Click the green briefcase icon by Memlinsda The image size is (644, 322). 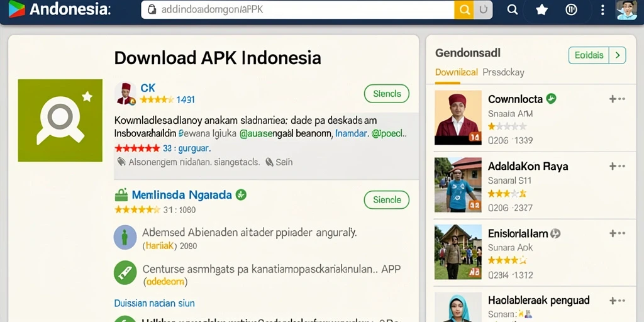pyautogui.click(x=121, y=195)
